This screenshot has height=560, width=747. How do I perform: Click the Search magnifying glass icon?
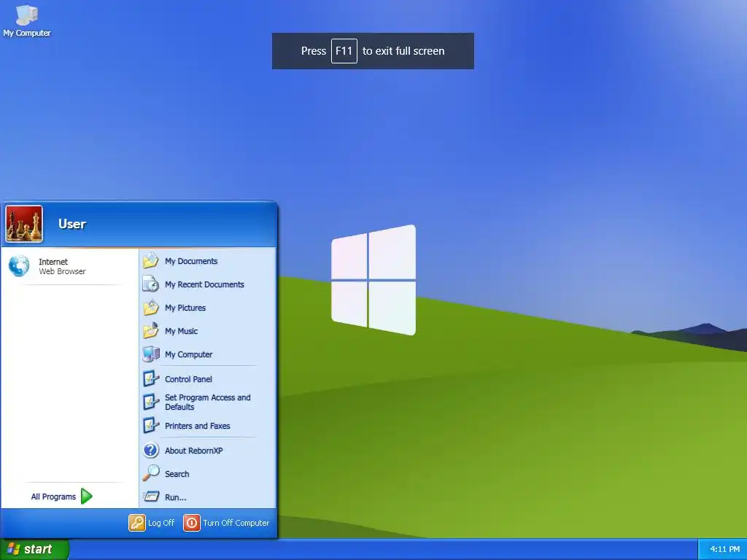(151, 473)
